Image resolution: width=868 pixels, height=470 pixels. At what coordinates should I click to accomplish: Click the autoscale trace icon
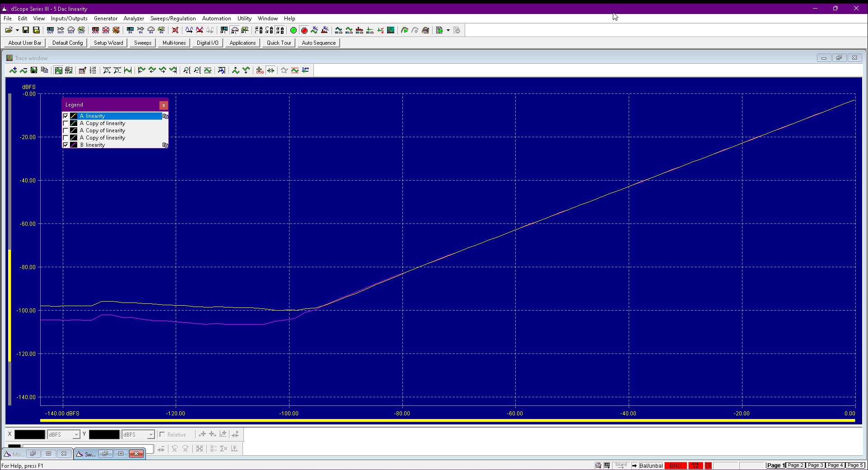click(128, 70)
